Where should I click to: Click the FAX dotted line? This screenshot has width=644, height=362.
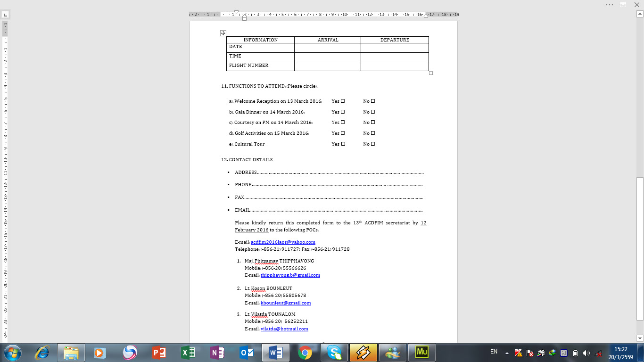pos(334,198)
